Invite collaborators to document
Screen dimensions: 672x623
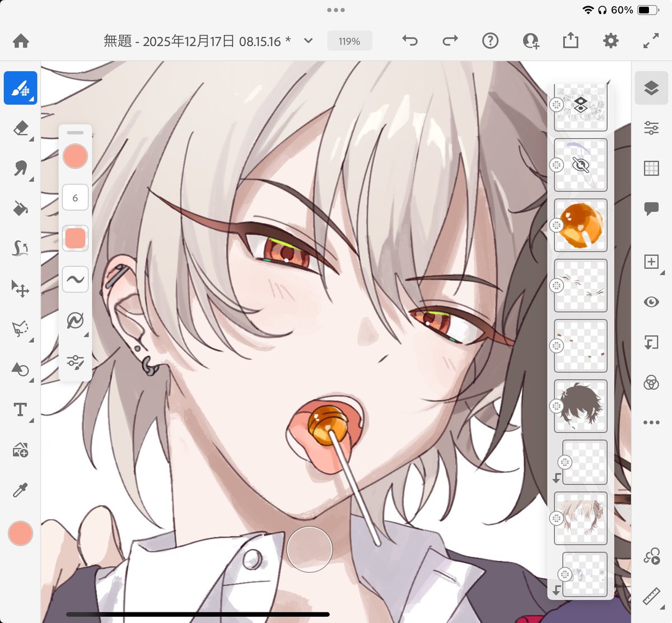[x=530, y=41]
